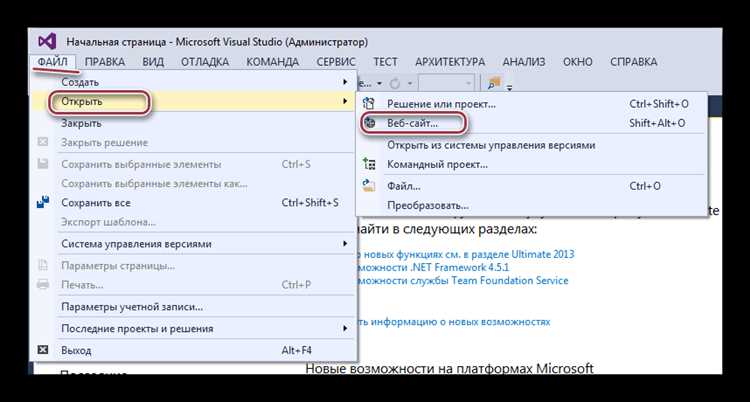
Task: Click arrow next to Последние проекты и решения
Action: click(x=345, y=328)
